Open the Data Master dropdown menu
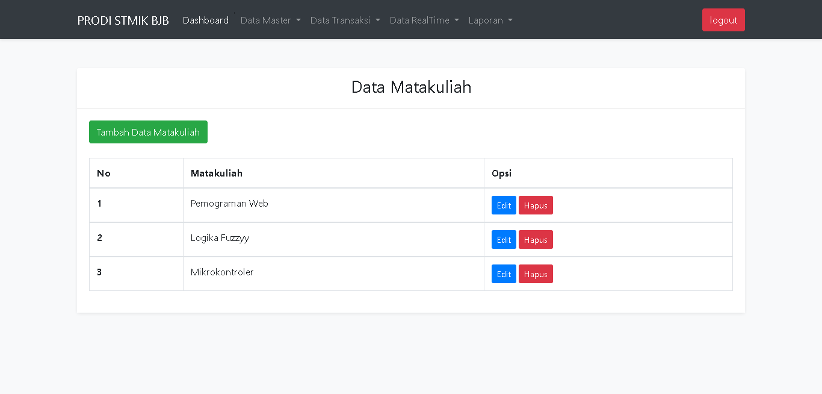The width and height of the screenshot is (822, 394). [270, 20]
